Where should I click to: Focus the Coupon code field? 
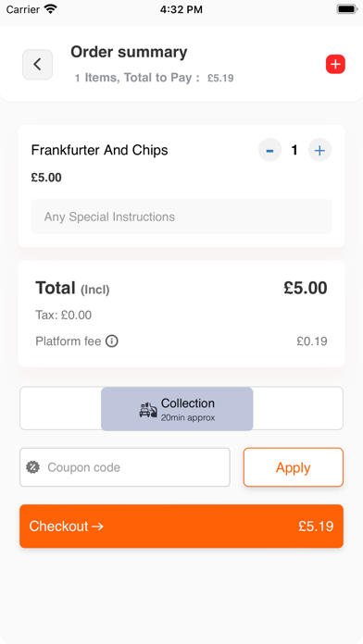pyautogui.click(x=125, y=467)
